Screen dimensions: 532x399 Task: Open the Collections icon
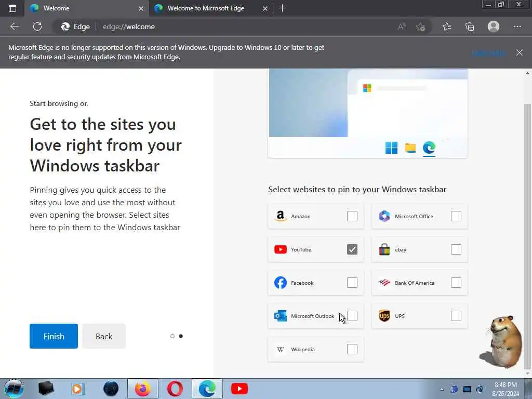click(x=470, y=26)
